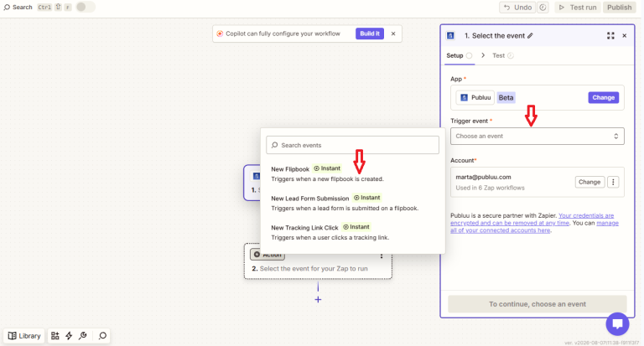Rename step using the pencil icon
This screenshot has width=644, height=346.
click(530, 36)
